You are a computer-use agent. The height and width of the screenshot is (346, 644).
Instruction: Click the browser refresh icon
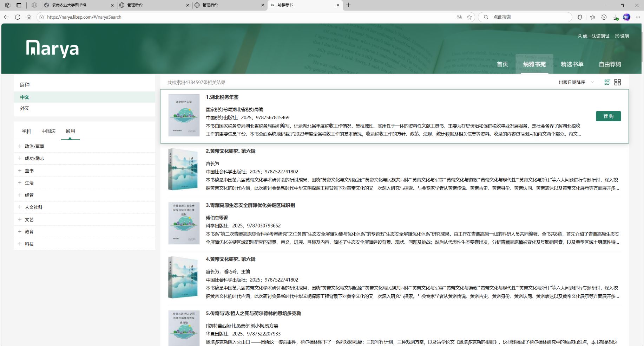coord(18,17)
